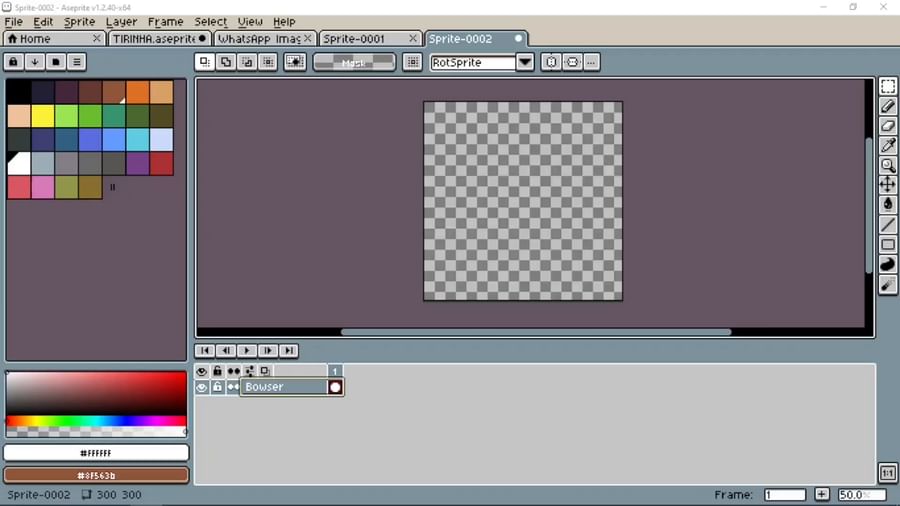Viewport: 900px width, 506px height.
Task: Close the Sprite-0001 tab
Action: coord(413,38)
